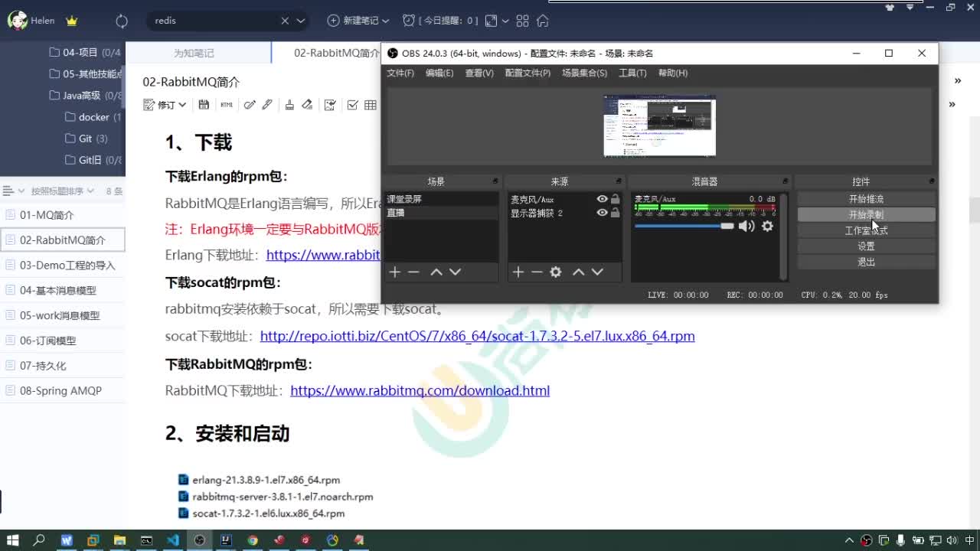Open the 05-其他技能 folder
This screenshot has width=980, height=551.
click(x=84, y=73)
